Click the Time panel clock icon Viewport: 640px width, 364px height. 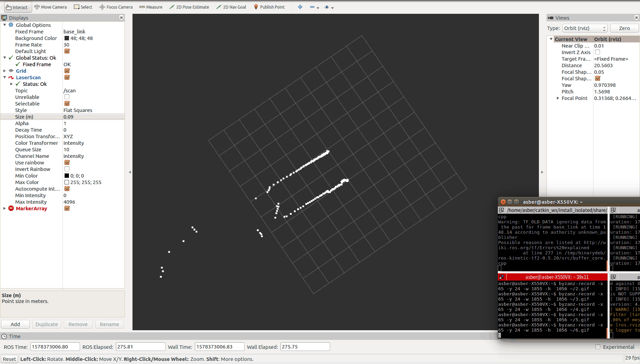4,336
